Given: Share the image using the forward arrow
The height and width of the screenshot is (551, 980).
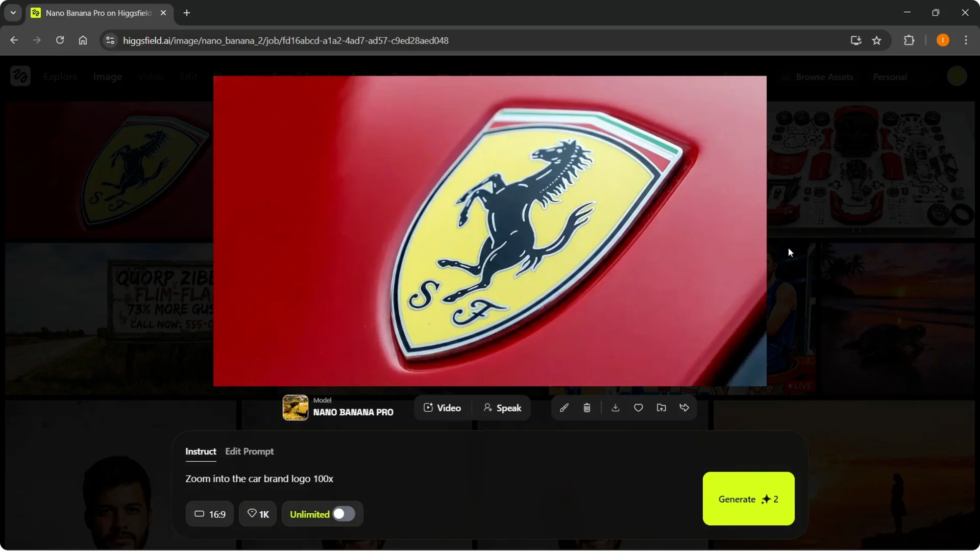Looking at the screenshot, I should (x=684, y=408).
